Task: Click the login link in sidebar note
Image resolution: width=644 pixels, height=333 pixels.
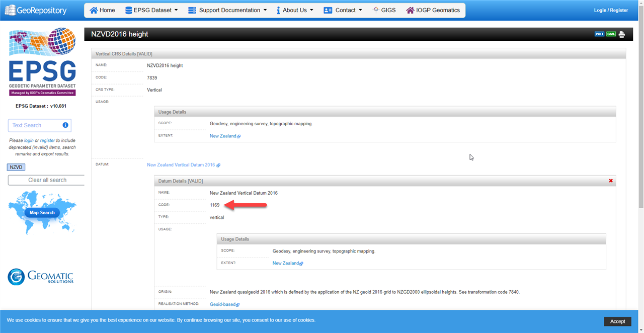Action: (x=29, y=140)
